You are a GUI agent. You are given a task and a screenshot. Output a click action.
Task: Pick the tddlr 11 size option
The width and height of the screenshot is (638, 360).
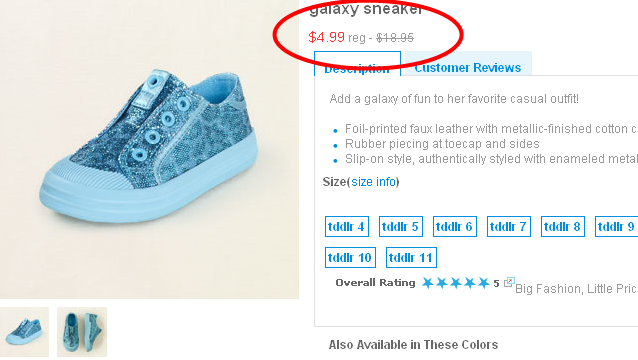point(411,257)
